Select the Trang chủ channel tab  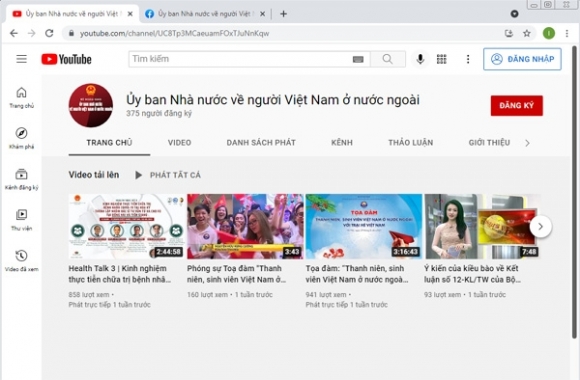pos(109,143)
